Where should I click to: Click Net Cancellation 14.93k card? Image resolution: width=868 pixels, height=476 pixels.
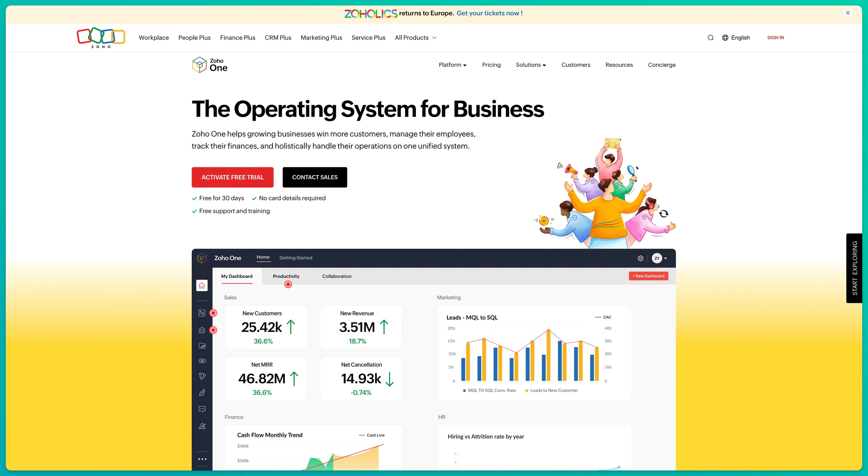tap(361, 379)
